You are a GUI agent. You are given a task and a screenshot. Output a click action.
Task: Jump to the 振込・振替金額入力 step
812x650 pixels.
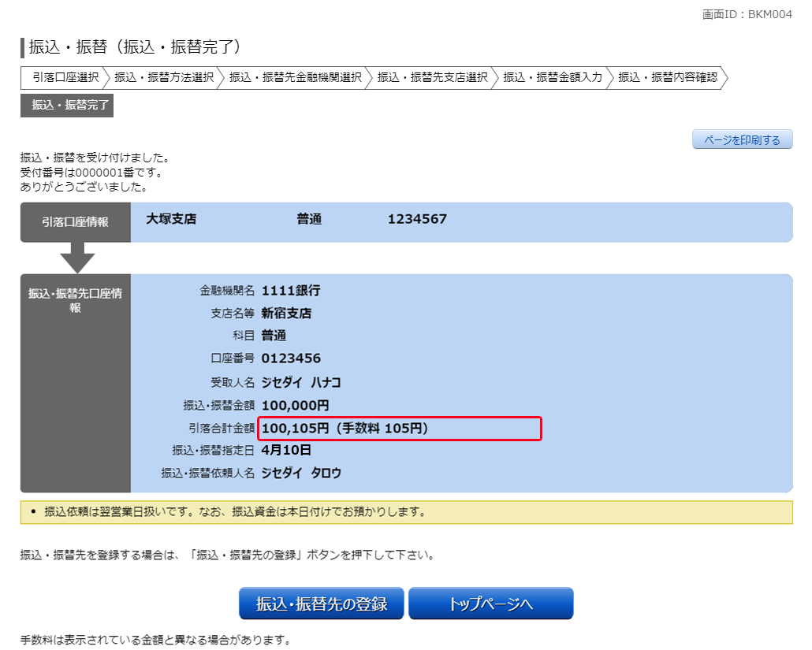click(x=552, y=77)
